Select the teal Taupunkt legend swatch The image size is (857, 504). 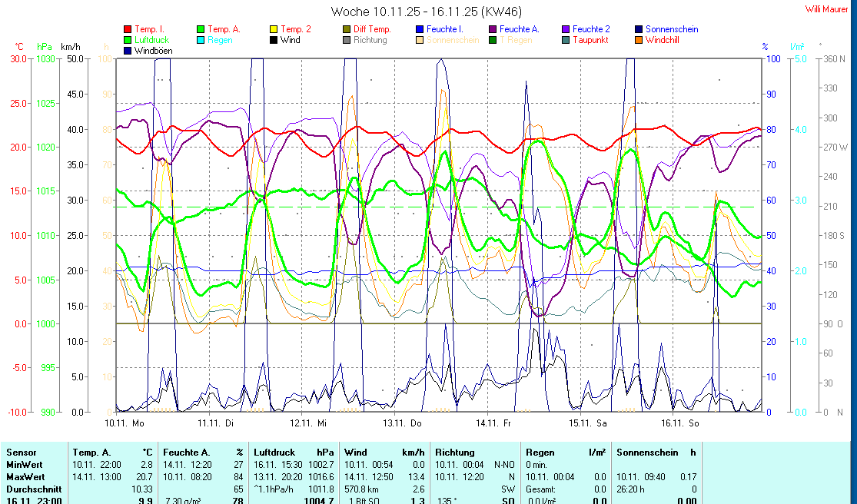[565, 40]
